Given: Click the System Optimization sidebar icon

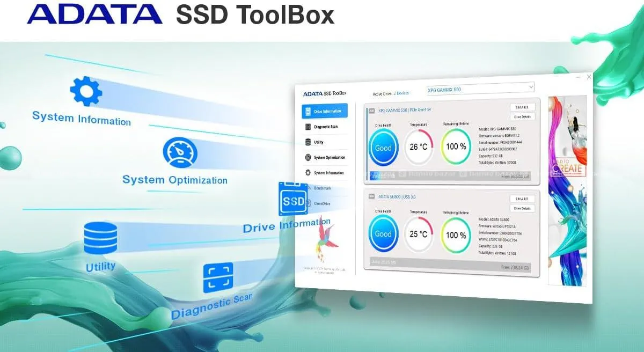Looking at the screenshot, I should click(308, 158).
